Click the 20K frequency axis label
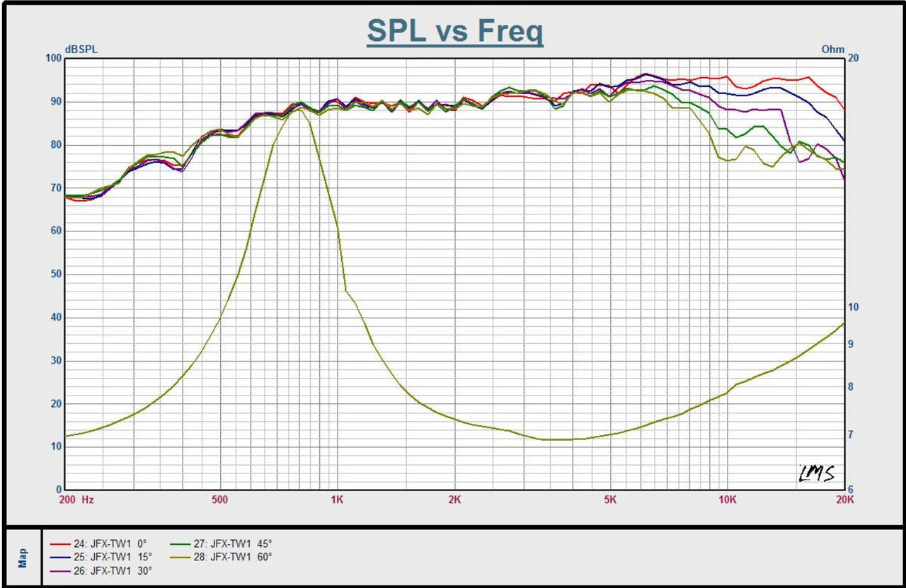This screenshot has width=906, height=588. (844, 500)
